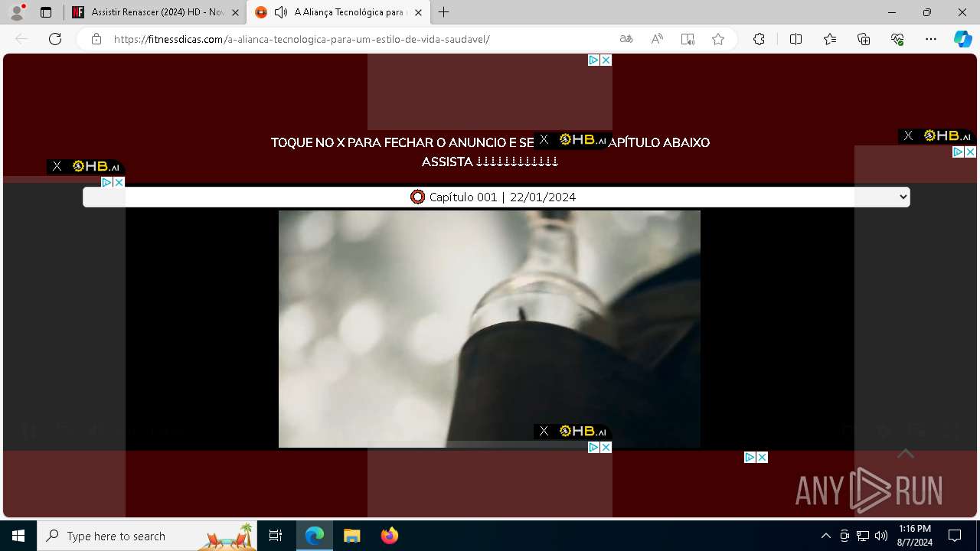This screenshot has width=980, height=551.
Task: Start Read aloud from the address bar
Action: tap(657, 39)
